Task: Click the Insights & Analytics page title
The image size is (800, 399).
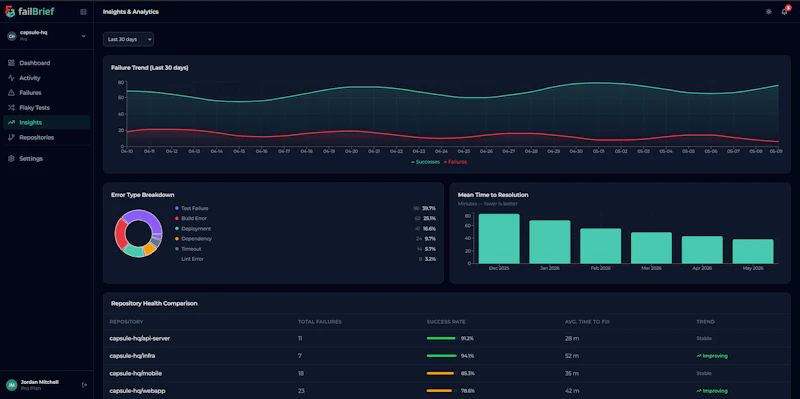Action: coord(131,12)
